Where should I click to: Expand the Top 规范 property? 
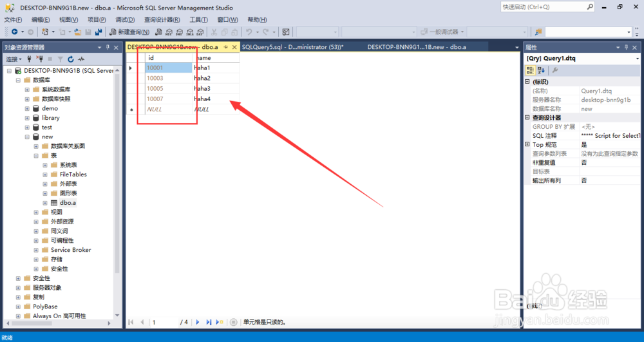(527, 144)
